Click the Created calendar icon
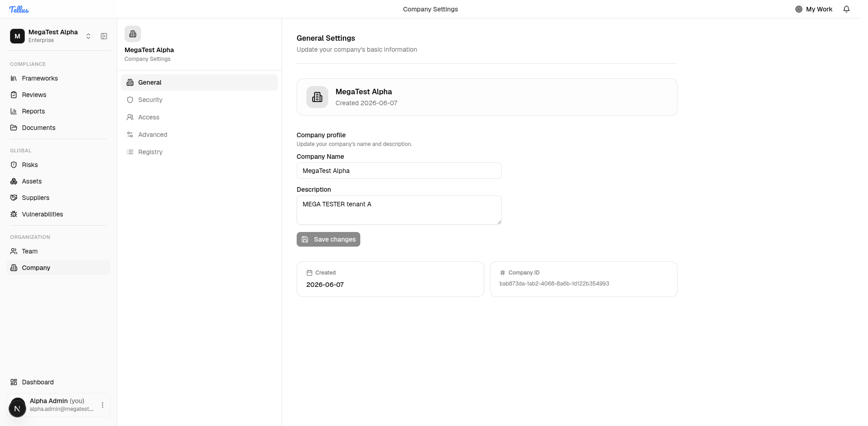The width and height of the screenshot is (868, 426). pyautogui.click(x=309, y=273)
